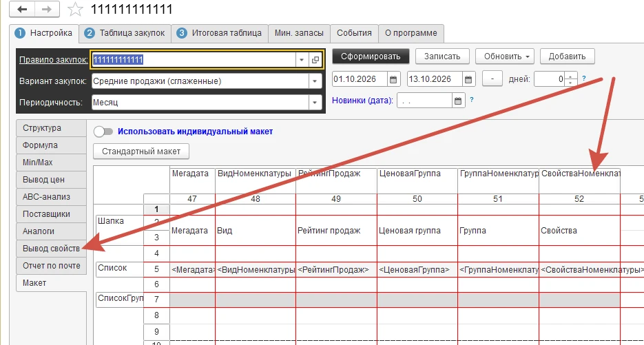Open the purchase rule with the open-form icon

(x=315, y=60)
